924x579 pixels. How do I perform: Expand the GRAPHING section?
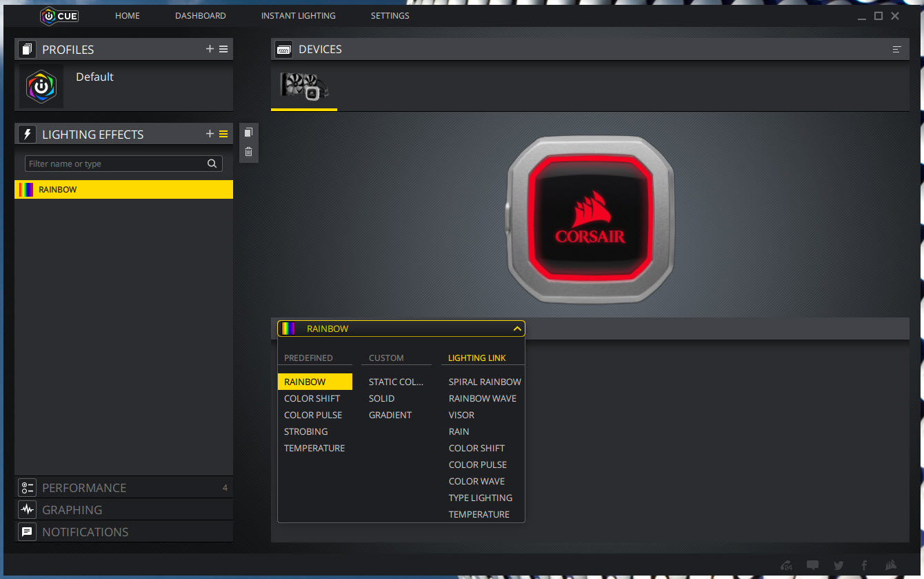point(123,509)
